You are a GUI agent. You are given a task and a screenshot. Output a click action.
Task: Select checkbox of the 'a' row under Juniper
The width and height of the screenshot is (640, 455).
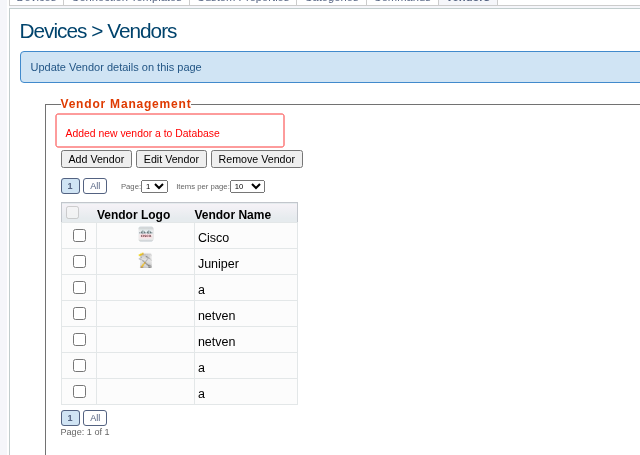(79, 288)
